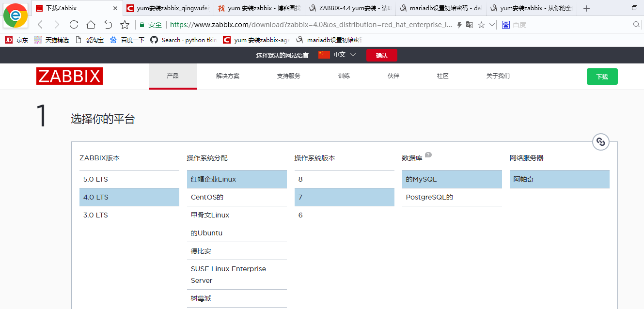Select SUSE Linux Enterprise Server distribution
The image size is (644, 309).
point(237,275)
